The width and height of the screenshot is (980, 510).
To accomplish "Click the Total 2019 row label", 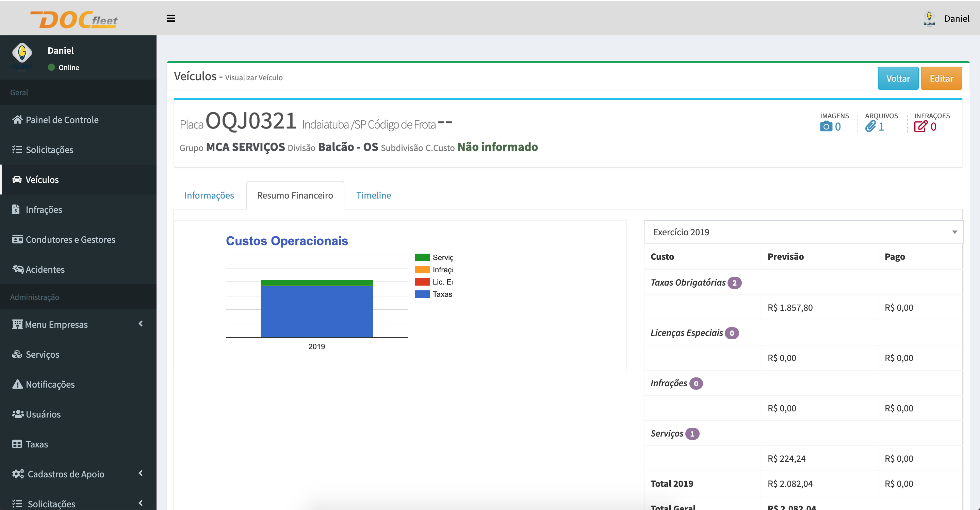I will coord(671,483).
